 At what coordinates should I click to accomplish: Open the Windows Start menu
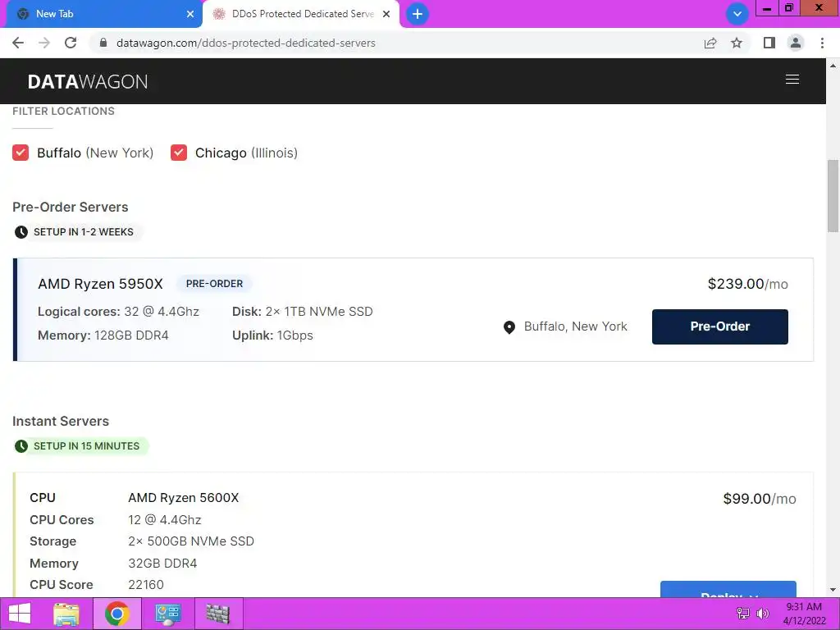pos(20,614)
